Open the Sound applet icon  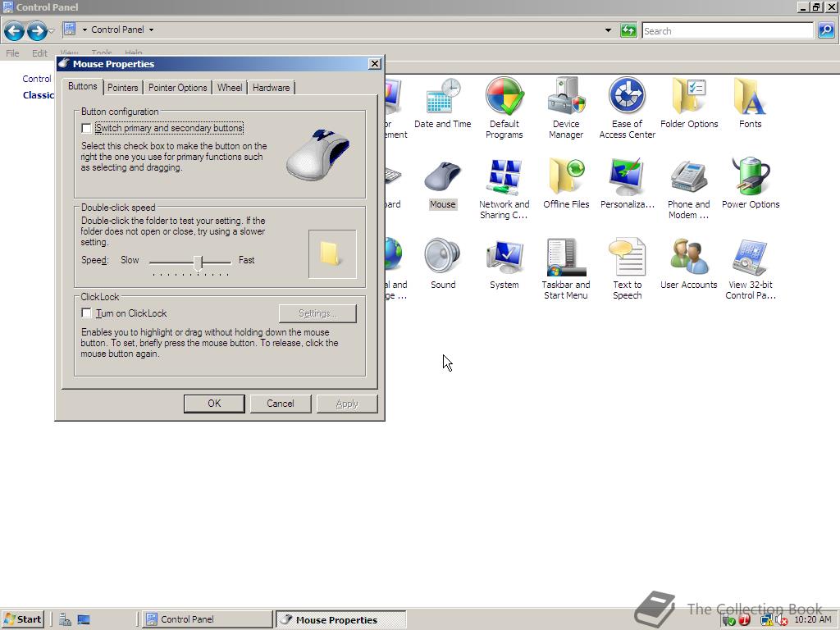442,265
